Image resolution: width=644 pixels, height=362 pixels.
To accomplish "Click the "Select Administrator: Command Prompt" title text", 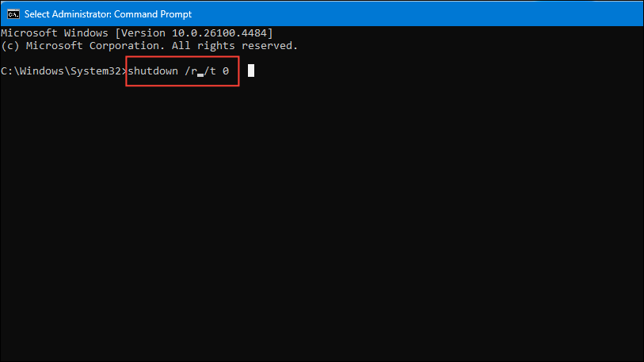I will [x=109, y=14].
